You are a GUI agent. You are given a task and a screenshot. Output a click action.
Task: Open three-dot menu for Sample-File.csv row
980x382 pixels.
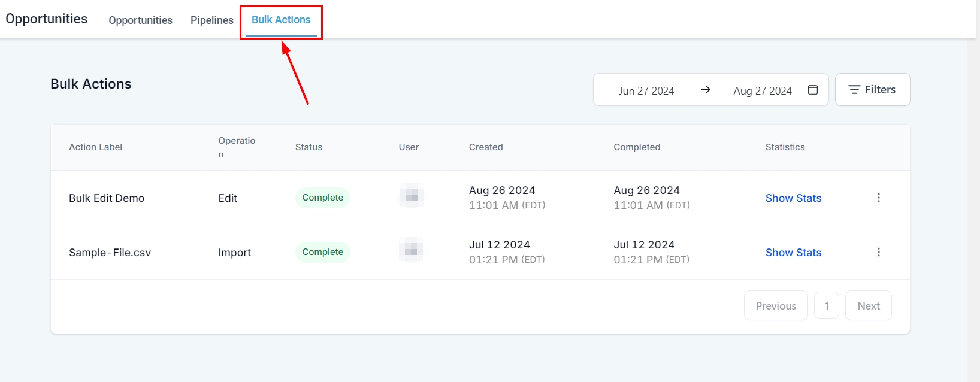point(878,252)
